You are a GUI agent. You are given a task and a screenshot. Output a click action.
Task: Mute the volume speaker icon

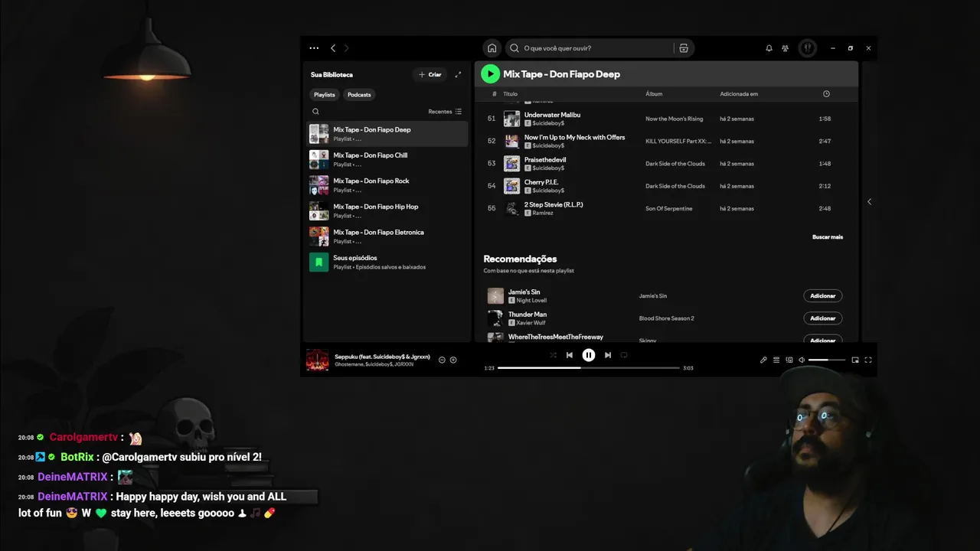coord(802,360)
